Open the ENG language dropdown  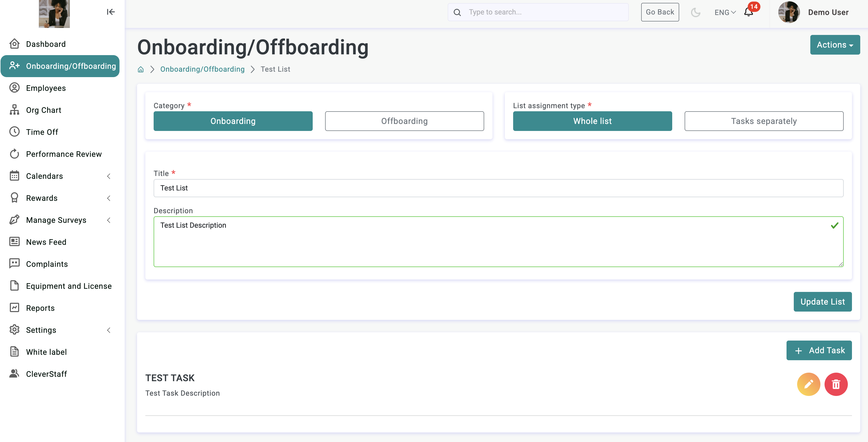725,12
